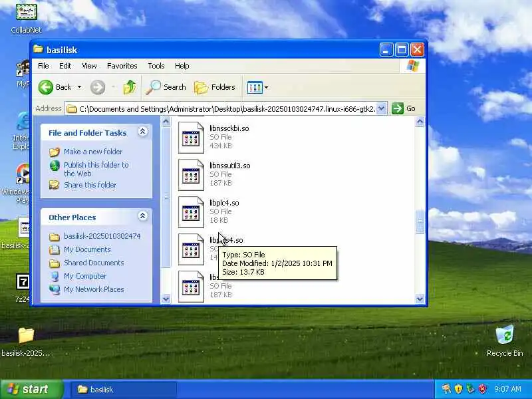Click the disabled Forward arrow icon
The image size is (532, 399).
[98, 87]
